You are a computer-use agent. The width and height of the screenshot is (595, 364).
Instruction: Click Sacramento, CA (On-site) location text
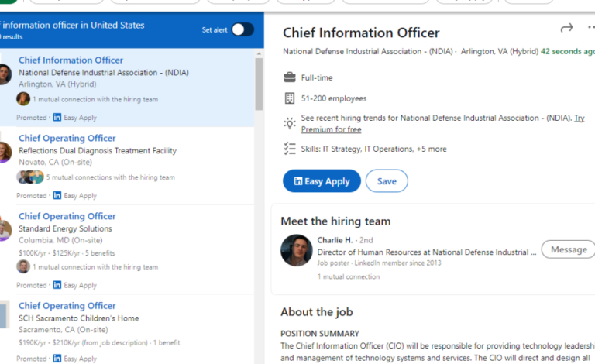click(64, 329)
